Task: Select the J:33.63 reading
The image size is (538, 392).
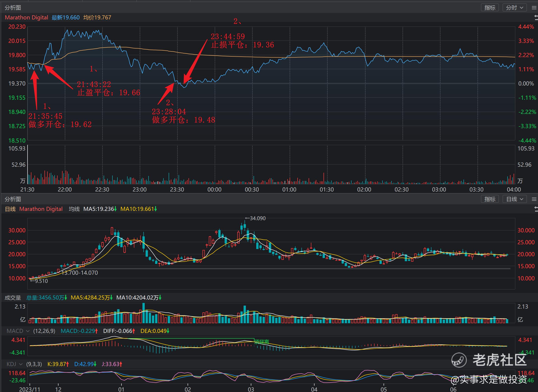Action: coord(112,364)
